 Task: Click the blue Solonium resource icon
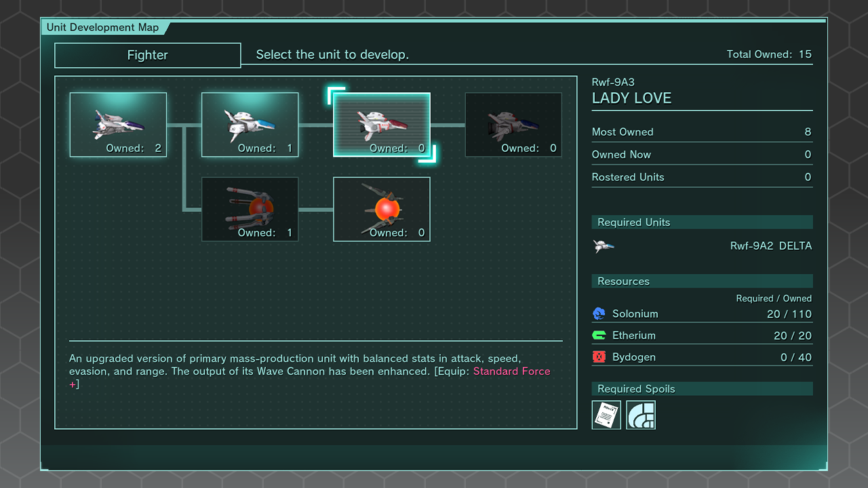point(599,314)
